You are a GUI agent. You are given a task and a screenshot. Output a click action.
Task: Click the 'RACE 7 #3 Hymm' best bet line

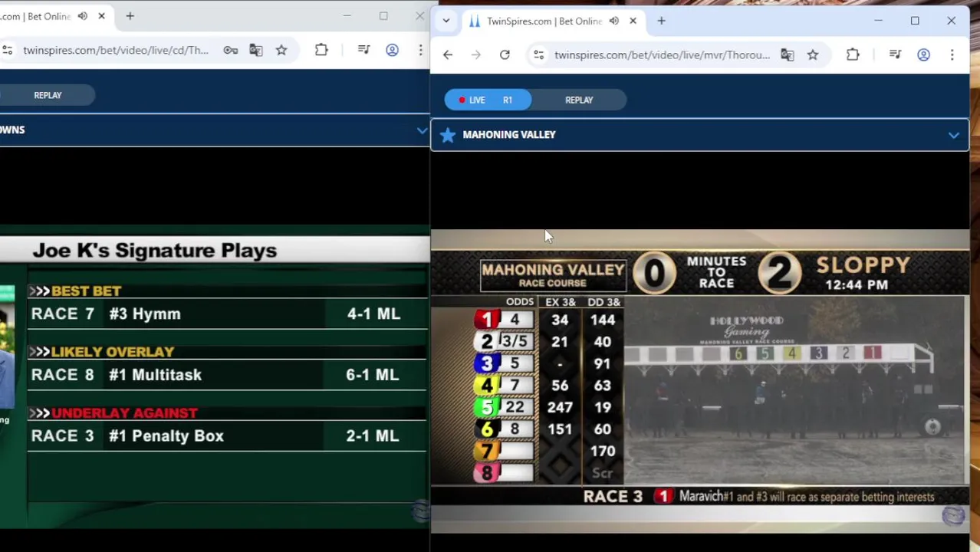(227, 314)
